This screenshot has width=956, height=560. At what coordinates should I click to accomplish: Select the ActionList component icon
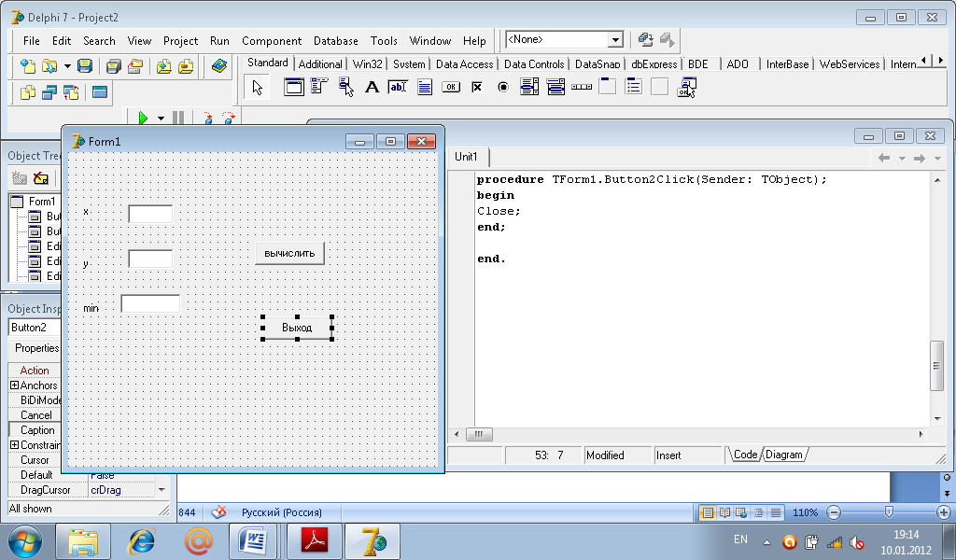(x=686, y=87)
